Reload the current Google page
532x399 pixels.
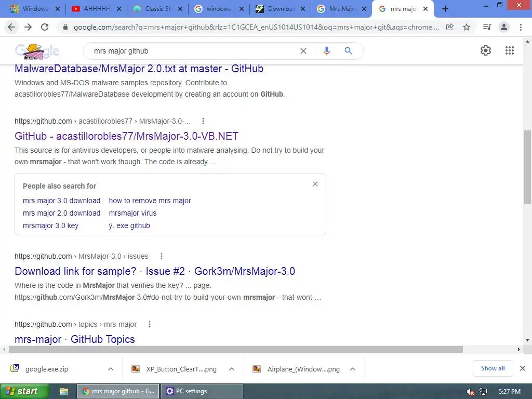tap(45, 27)
